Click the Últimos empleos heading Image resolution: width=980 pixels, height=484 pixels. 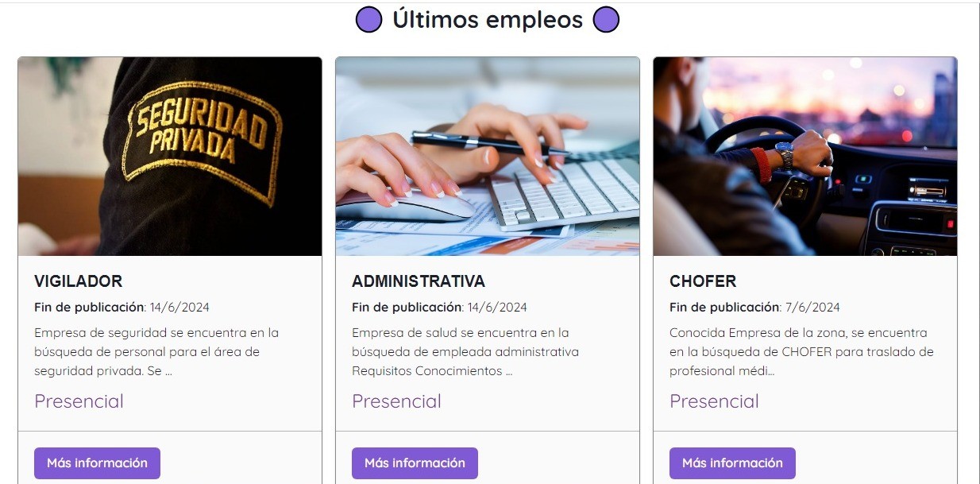click(x=488, y=20)
